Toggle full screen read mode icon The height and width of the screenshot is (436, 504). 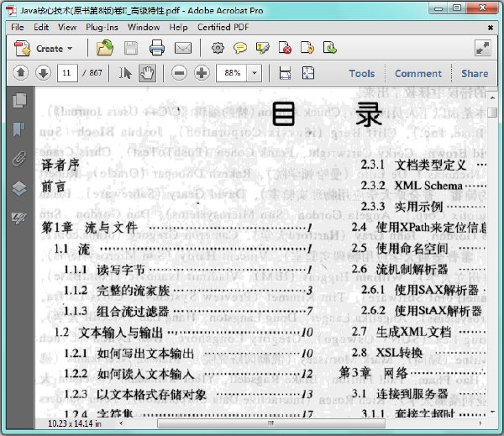click(x=482, y=48)
